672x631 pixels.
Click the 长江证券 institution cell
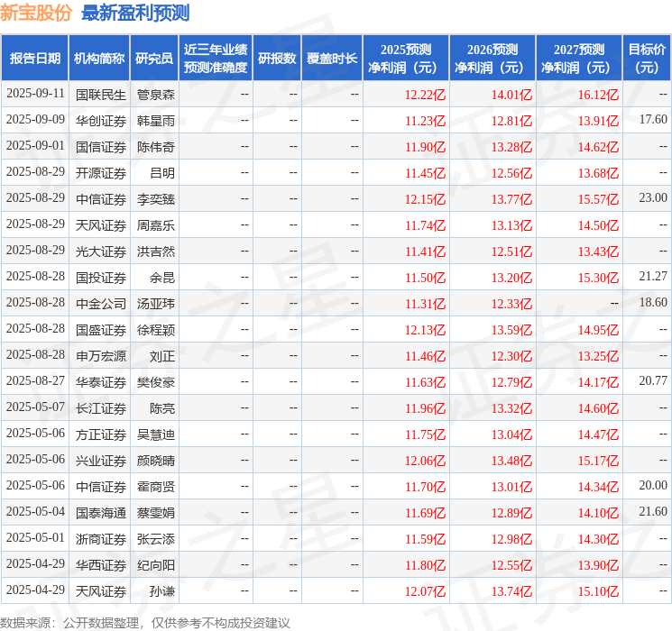click(x=101, y=407)
